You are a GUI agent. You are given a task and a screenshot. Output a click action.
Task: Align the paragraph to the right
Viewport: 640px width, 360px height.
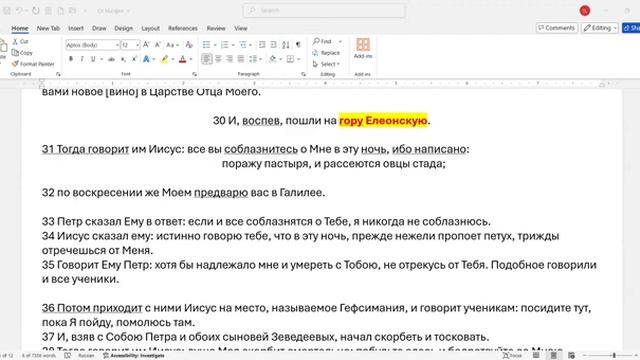point(229,59)
